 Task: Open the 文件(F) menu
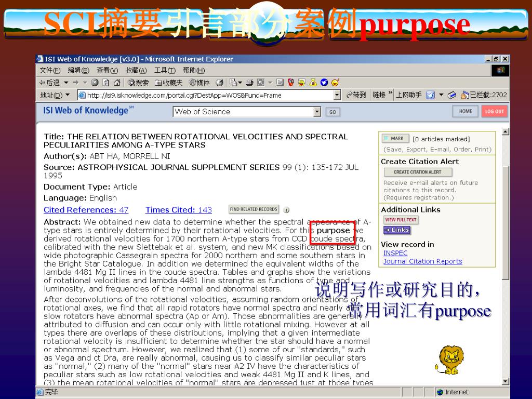click(50, 70)
